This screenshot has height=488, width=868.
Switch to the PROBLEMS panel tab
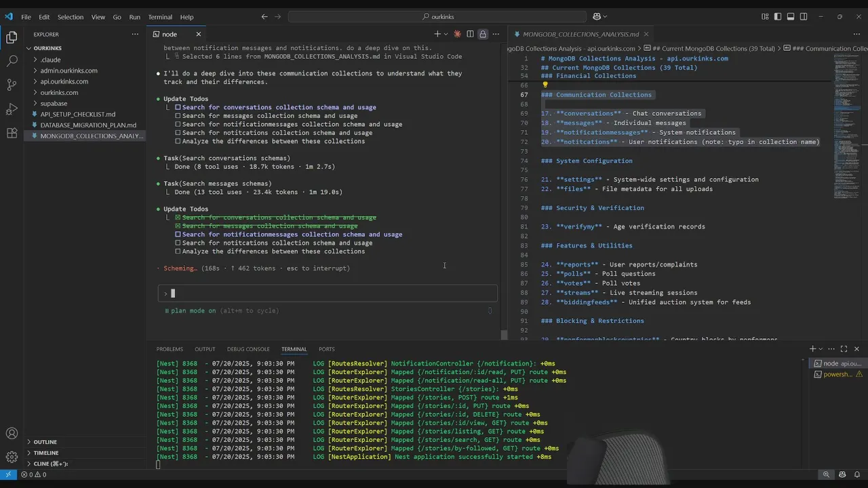tap(170, 349)
